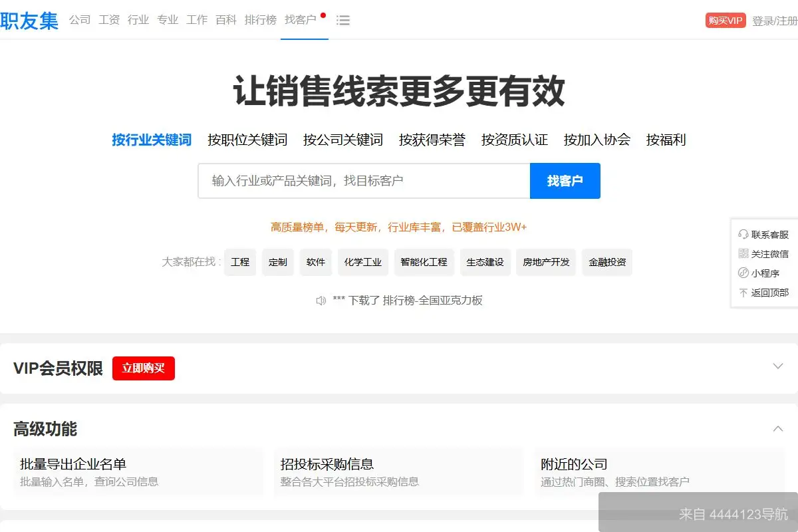Image resolution: width=798 pixels, height=532 pixels.
Task: Click the 购买VIP red button
Action: pos(724,20)
